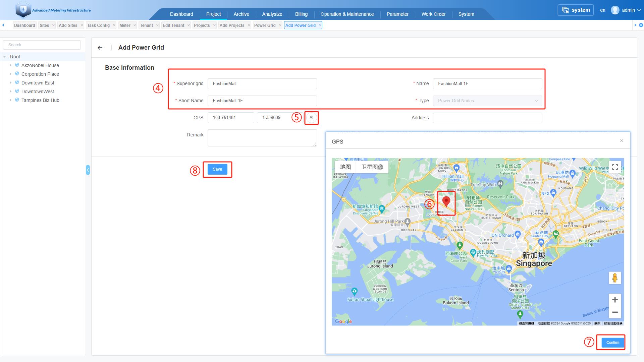Click the GPS latitude field 1.339639
The height and width of the screenshot is (362, 644).
coord(280,118)
